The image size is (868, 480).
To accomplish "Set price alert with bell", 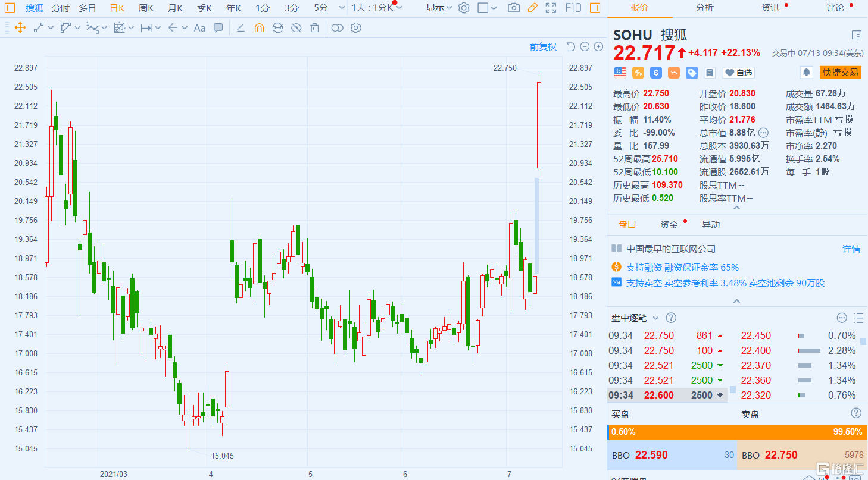I will 806,73.
